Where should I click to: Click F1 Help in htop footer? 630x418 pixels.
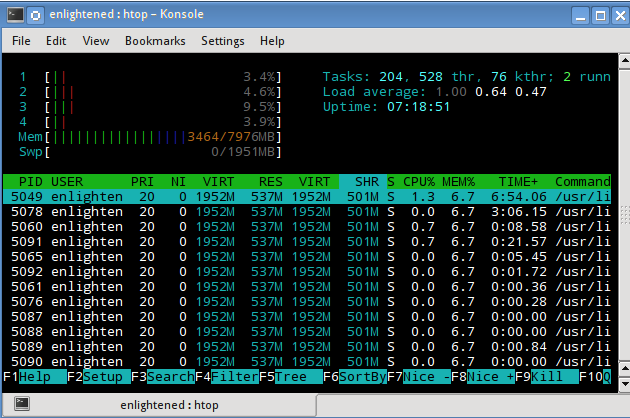point(35,377)
